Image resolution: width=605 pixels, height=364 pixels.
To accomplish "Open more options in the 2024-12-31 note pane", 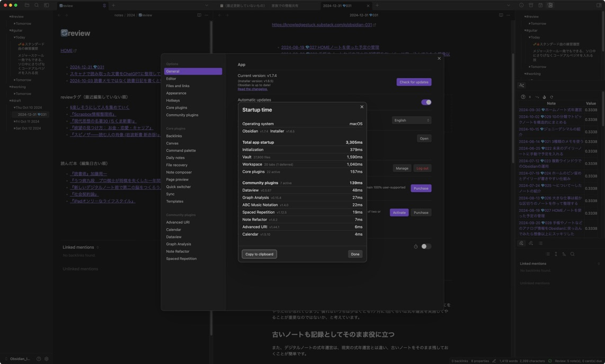I will click(508, 15).
